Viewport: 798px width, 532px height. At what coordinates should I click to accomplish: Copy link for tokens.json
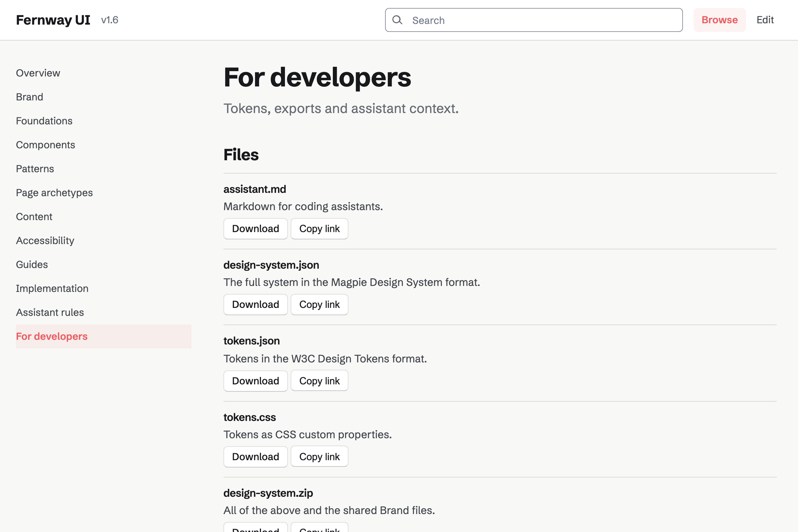pyautogui.click(x=319, y=381)
